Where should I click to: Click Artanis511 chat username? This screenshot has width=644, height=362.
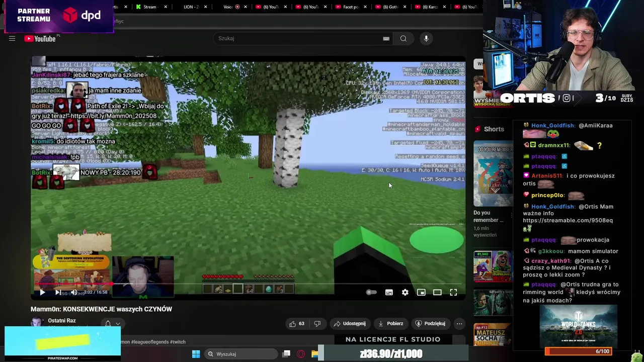pyautogui.click(x=547, y=176)
